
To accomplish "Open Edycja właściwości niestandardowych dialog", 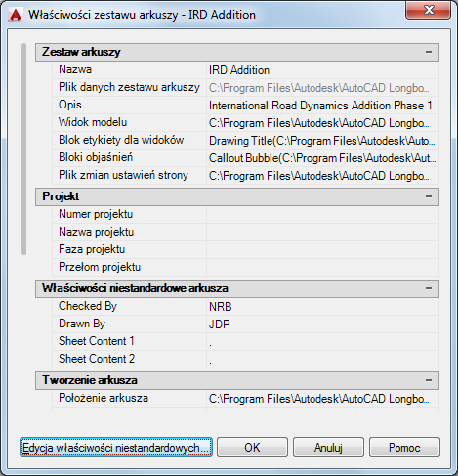I will [x=116, y=448].
